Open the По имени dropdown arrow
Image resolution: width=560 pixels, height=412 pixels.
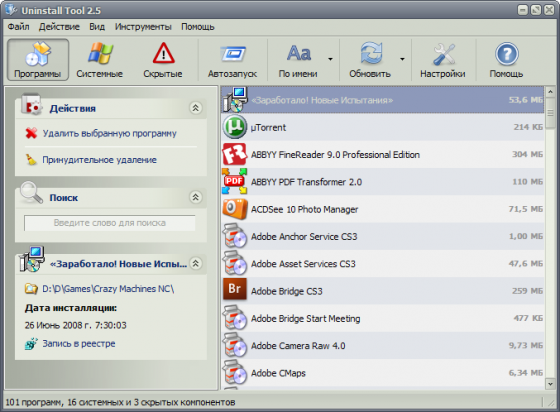330,59
